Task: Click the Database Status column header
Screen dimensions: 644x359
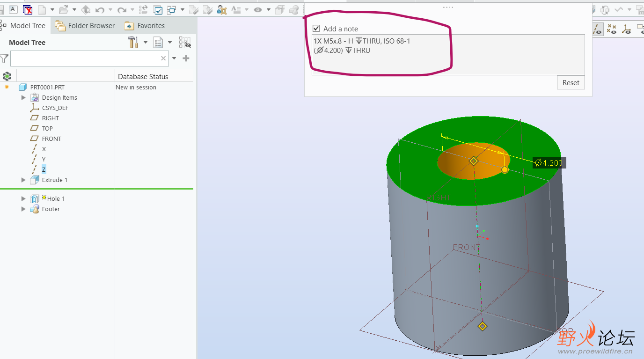Action: [143, 76]
